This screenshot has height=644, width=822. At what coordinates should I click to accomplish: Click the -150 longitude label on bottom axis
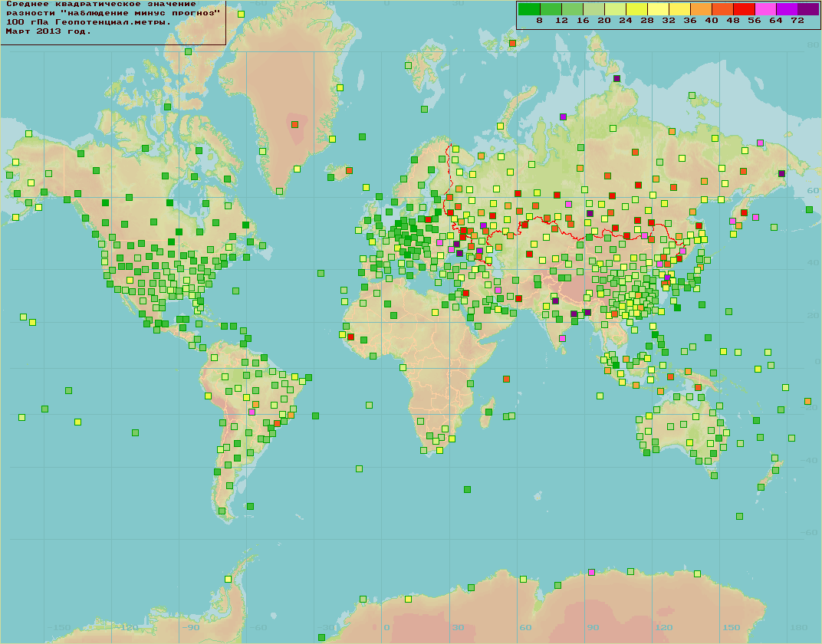point(59,627)
